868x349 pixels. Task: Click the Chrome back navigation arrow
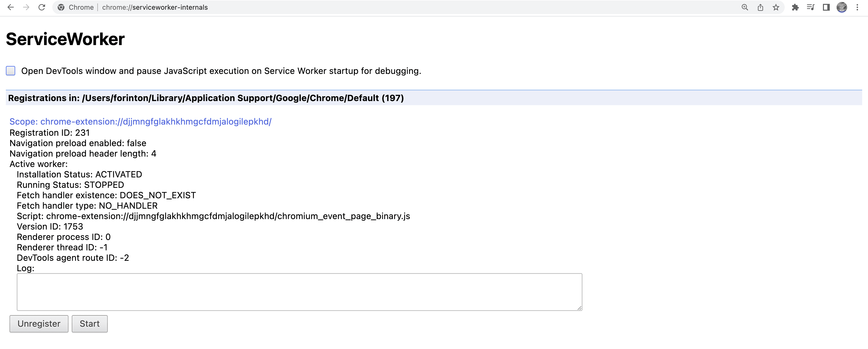tap(11, 7)
